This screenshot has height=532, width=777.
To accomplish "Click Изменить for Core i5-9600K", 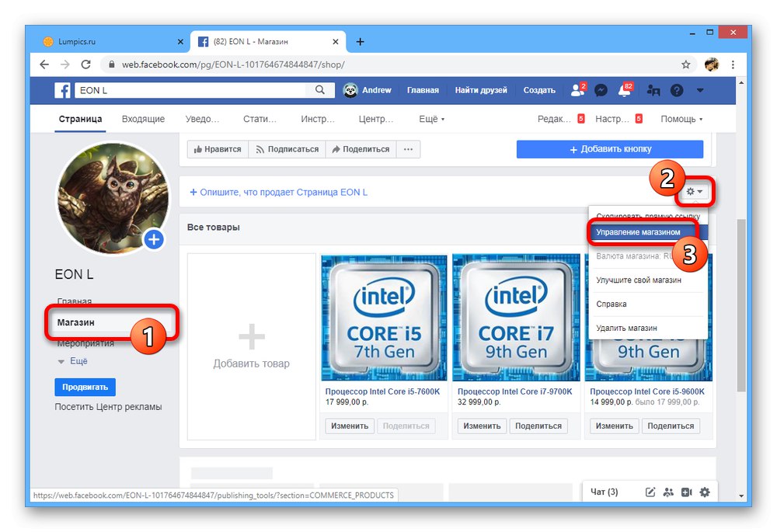I will point(615,426).
